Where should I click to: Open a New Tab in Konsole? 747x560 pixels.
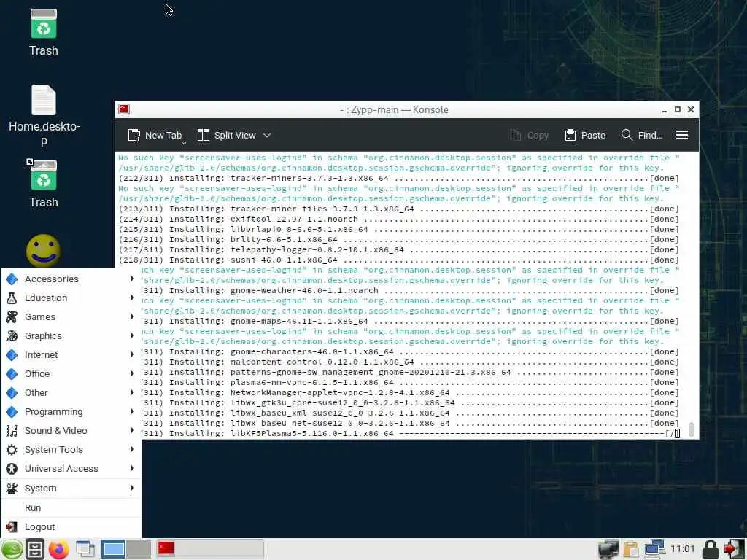point(155,135)
